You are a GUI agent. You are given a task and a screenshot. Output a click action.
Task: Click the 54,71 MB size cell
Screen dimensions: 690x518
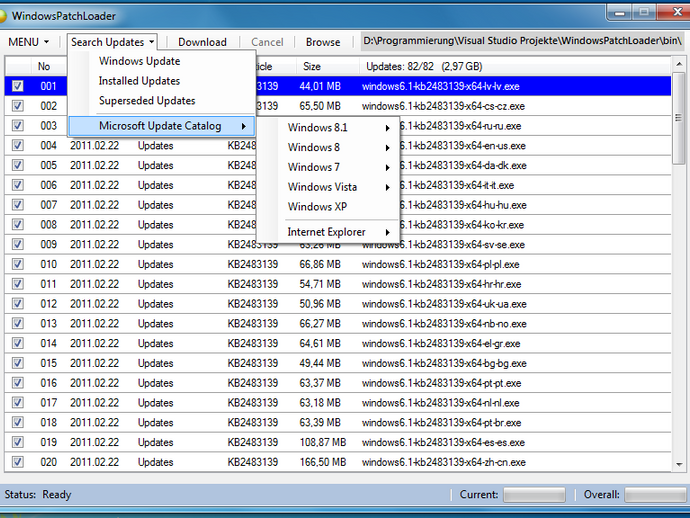(x=320, y=284)
